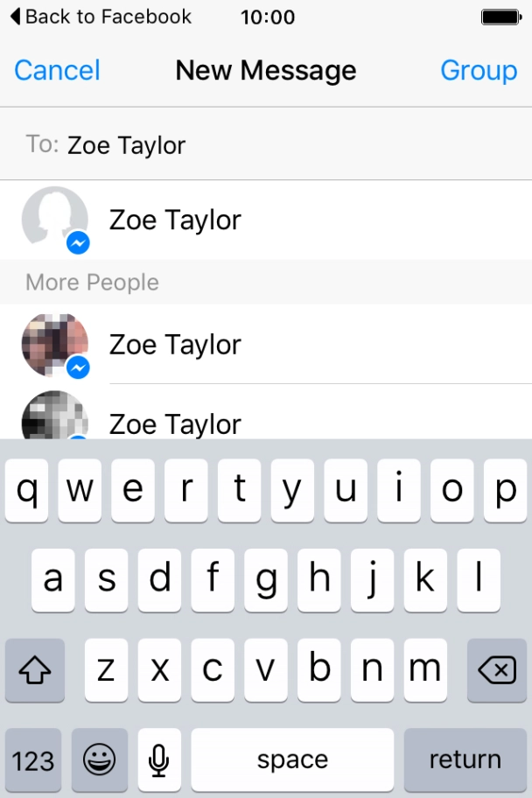The image size is (532, 798).
Task: Tap the microphone dictation key
Action: 159,759
